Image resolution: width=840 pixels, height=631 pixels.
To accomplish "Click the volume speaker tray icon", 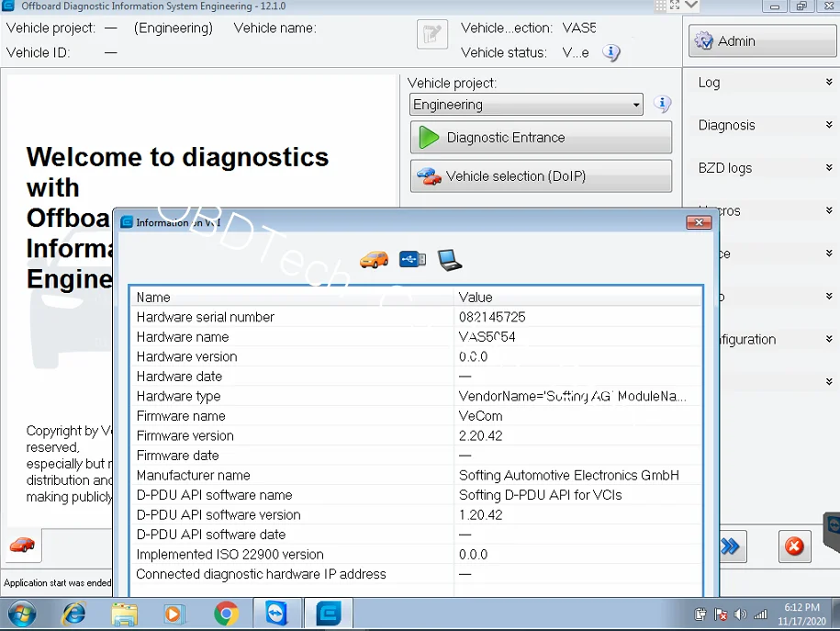I will click(740, 614).
